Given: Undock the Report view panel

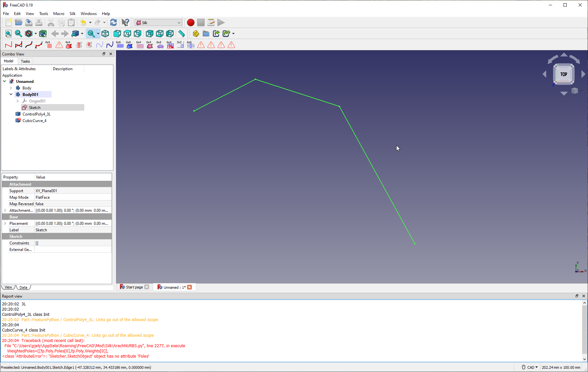Looking at the screenshot, I should (x=577, y=296).
